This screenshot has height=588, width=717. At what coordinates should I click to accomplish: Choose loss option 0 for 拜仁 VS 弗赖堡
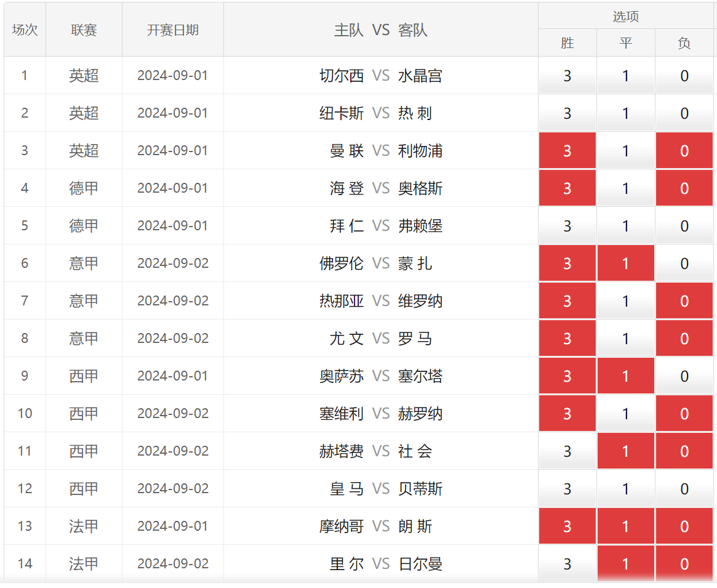pyautogui.click(x=684, y=225)
